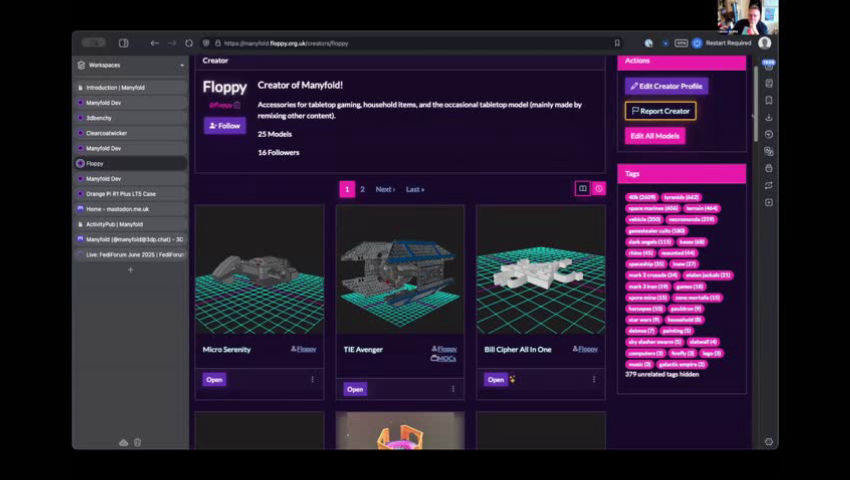Toggle the sort-by-recent clock button
The height and width of the screenshot is (480, 850).
(x=598, y=189)
